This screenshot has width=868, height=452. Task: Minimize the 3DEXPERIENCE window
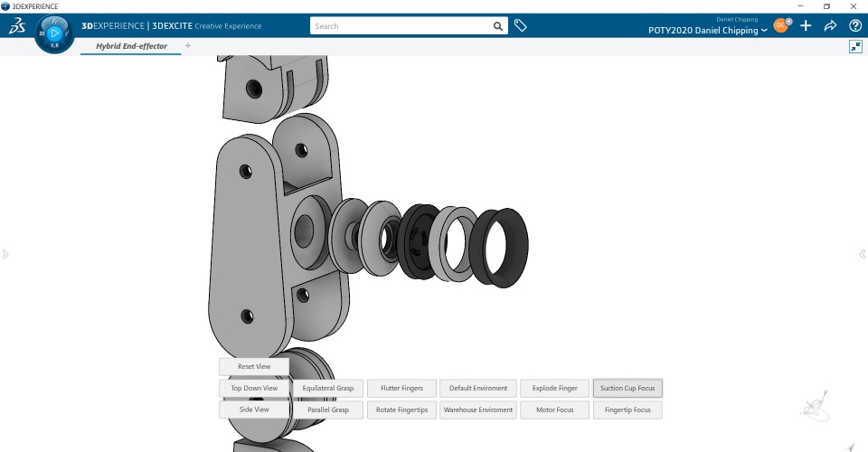click(800, 6)
